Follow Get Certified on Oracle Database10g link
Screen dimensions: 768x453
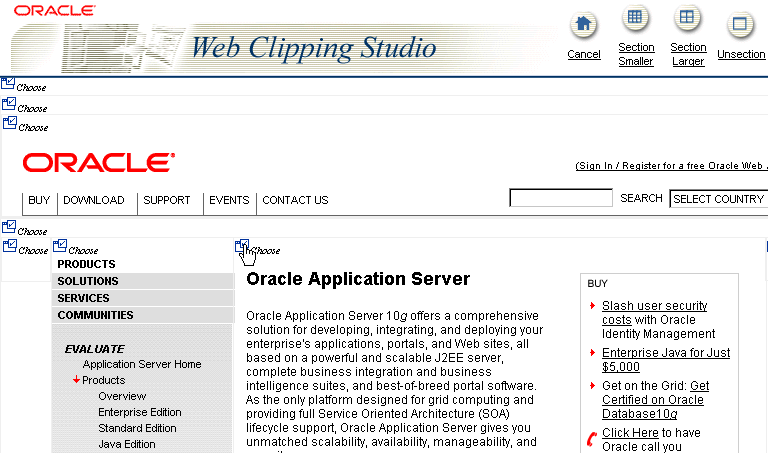655,400
